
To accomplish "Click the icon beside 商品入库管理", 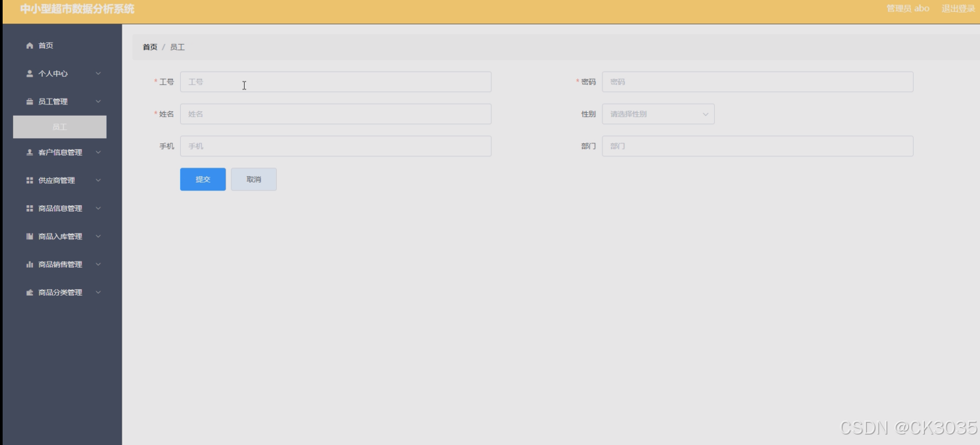I will (x=30, y=237).
